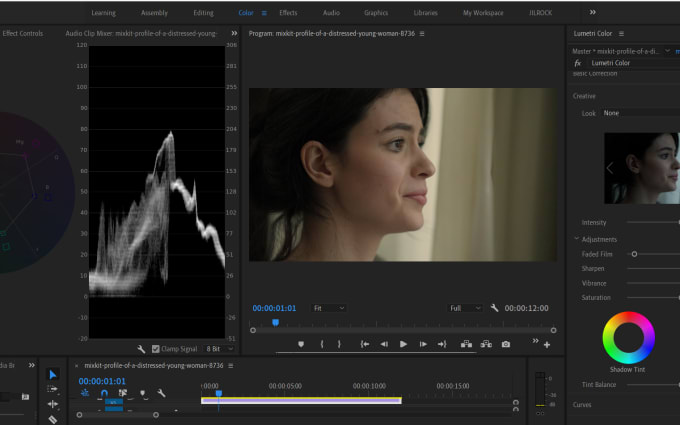Open the Look None dropdown

coord(641,113)
